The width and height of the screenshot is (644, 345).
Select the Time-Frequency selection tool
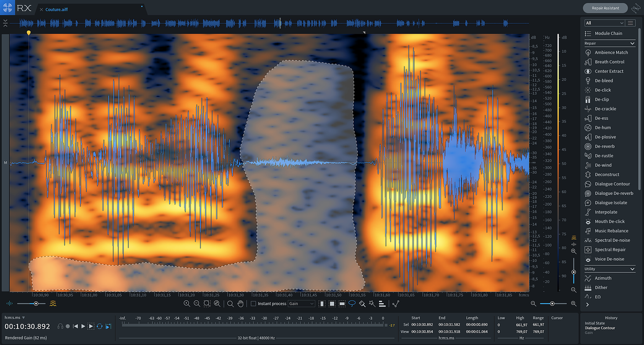click(332, 304)
